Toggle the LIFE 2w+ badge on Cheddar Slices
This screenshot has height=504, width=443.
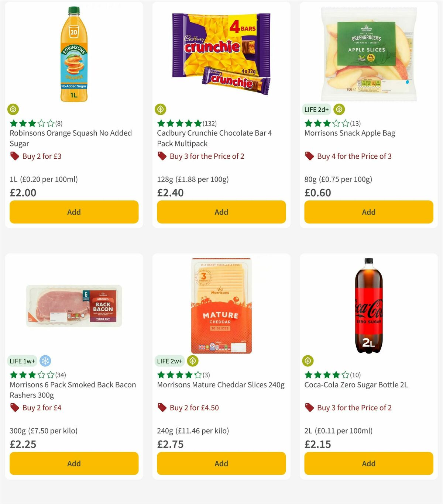[169, 361]
